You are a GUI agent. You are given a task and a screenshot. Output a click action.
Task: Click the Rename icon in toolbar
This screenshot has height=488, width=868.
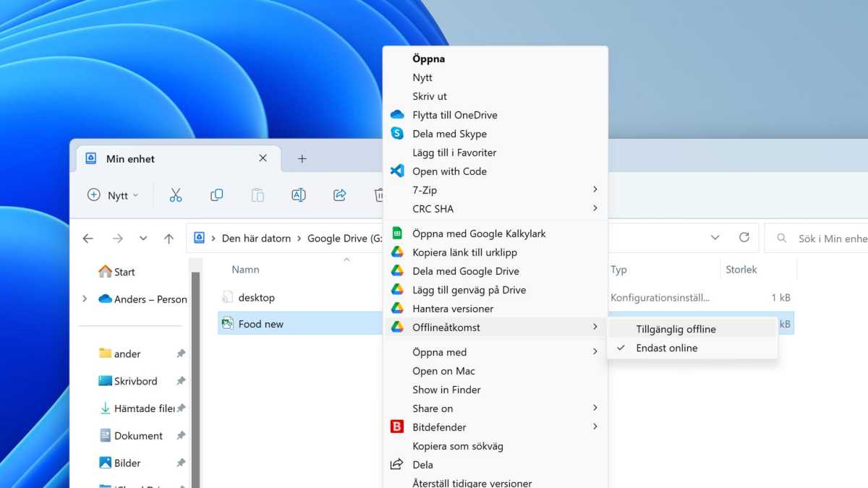point(298,195)
